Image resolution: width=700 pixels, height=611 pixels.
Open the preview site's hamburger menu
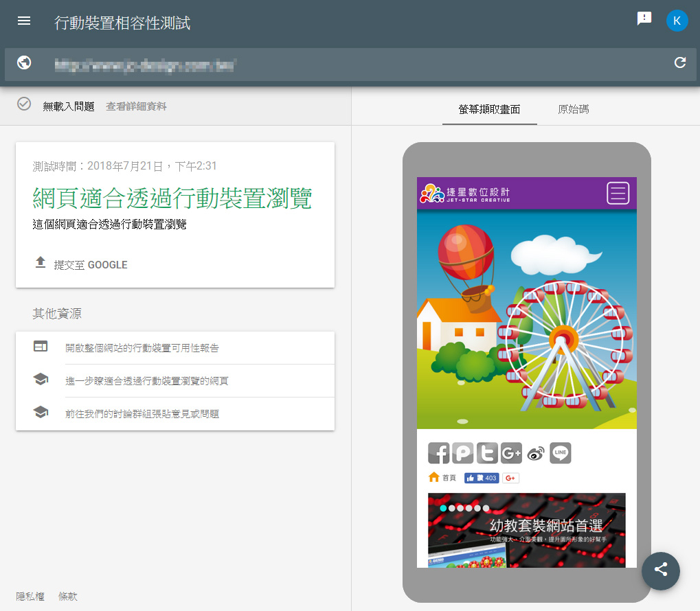tap(618, 193)
